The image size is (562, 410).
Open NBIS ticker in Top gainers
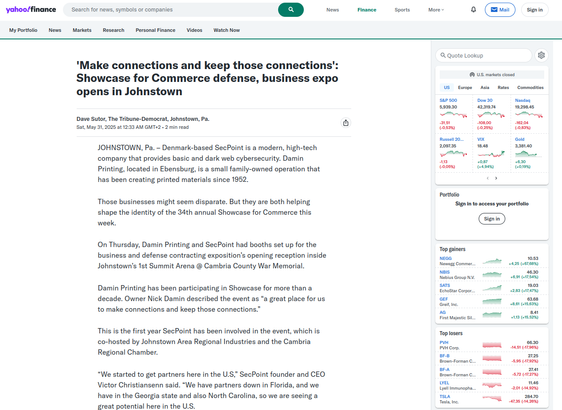pos(444,272)
